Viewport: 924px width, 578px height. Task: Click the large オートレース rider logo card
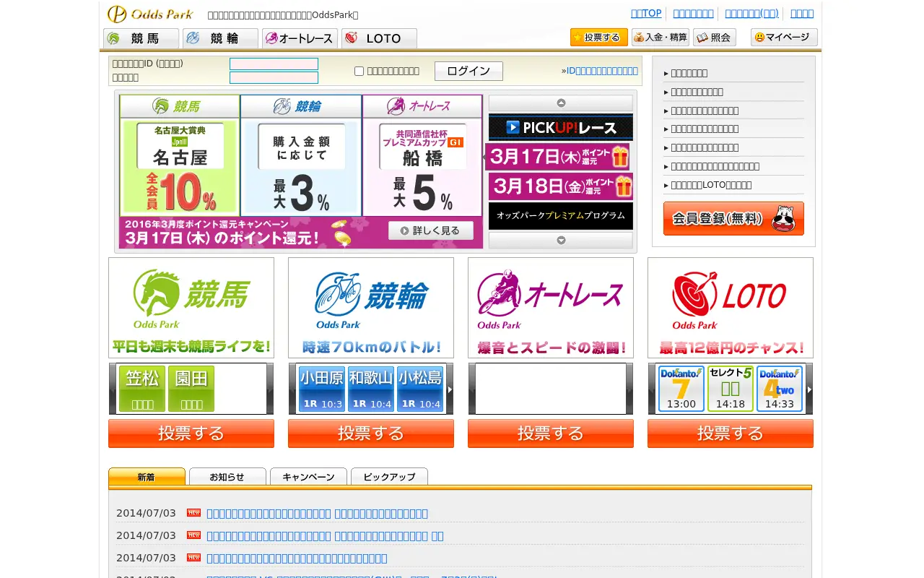pos(551,308)
